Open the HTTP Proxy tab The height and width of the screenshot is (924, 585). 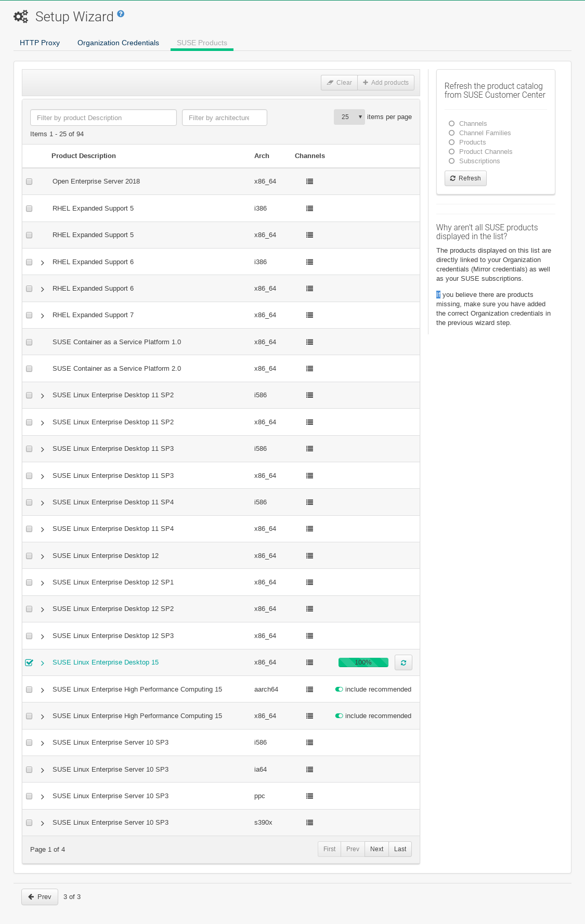click(x=40, y=43)
